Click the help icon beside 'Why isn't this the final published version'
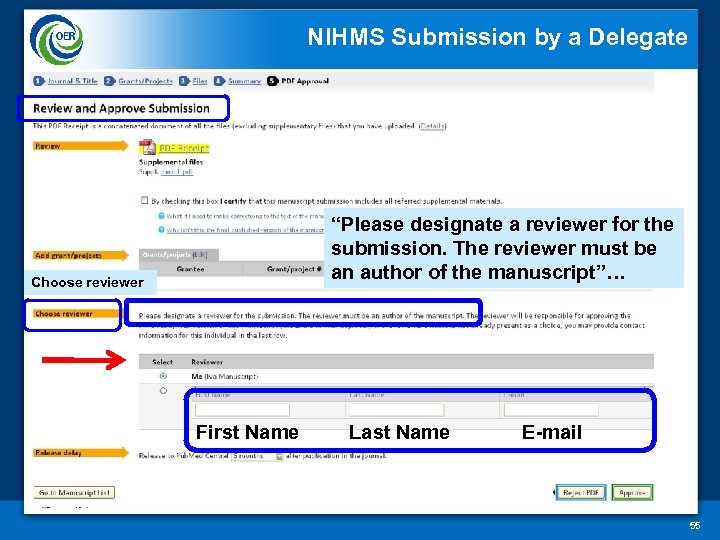Image resolution: width=720 pixels, height=540 pixels. (x=161, y=230)
